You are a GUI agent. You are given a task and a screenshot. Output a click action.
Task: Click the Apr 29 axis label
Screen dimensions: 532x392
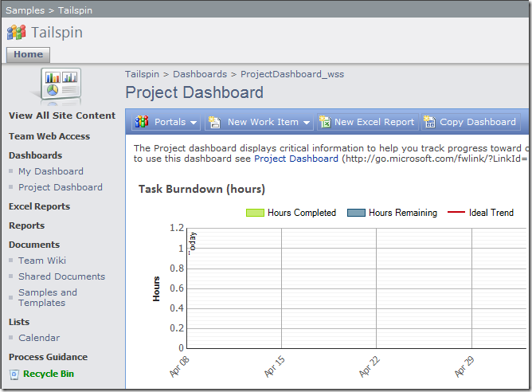coord(464,367)
